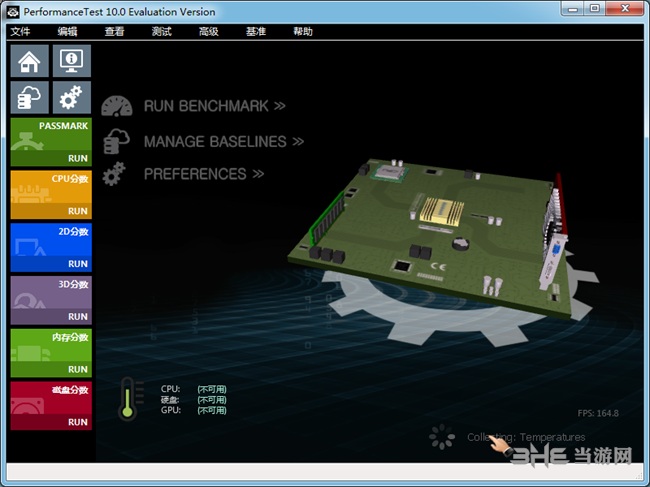
Task: Open the 测试 menu
Action: click(x=162, y=31)
